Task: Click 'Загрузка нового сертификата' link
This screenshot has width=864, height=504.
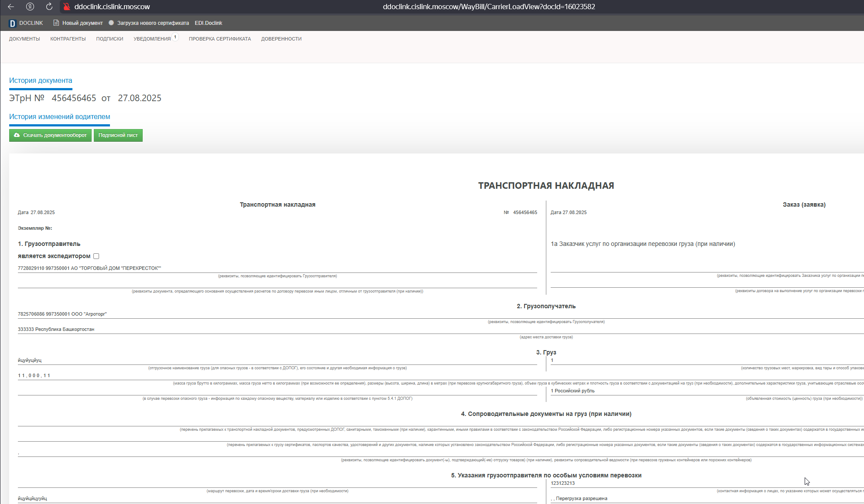Action: click(153, 23)
